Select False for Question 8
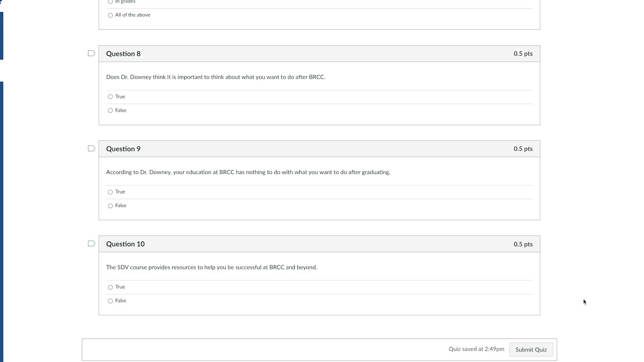 [110, 111]
